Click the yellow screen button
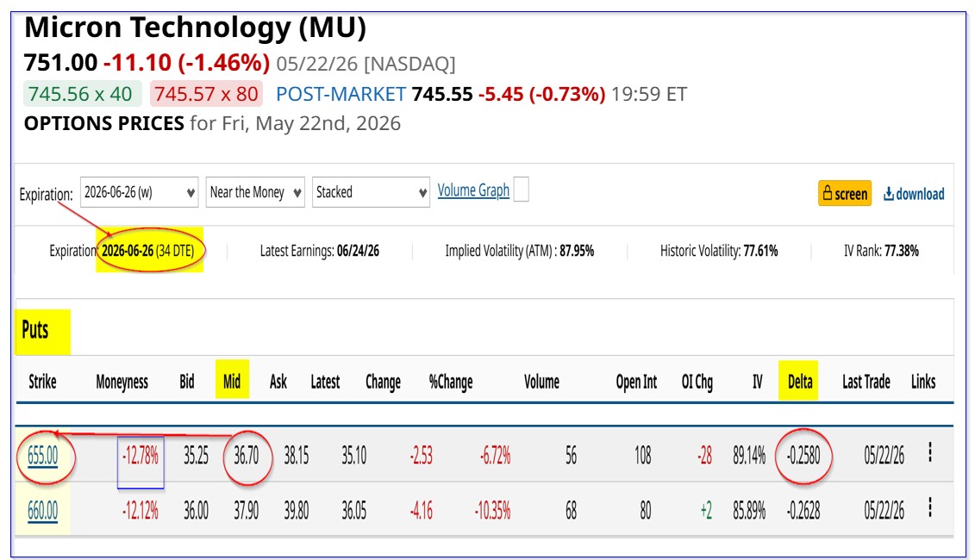The width and height of the screenshot is (975, 560). tap(845, 193)
